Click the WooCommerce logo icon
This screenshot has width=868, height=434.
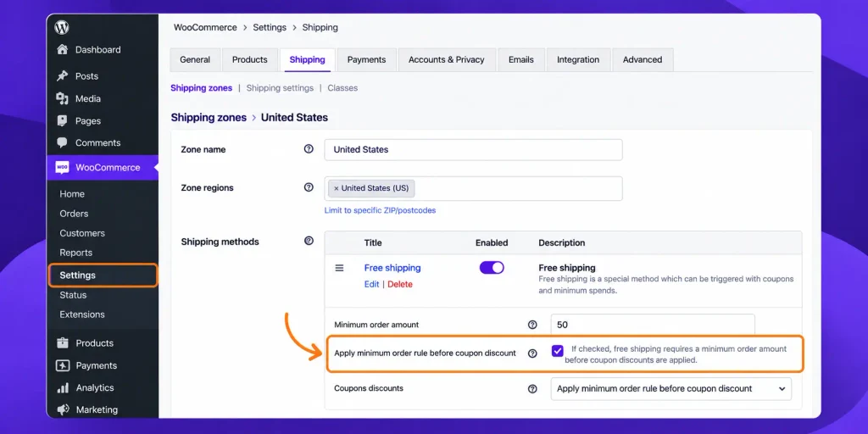pyautogui.click(x=62, y=167)
